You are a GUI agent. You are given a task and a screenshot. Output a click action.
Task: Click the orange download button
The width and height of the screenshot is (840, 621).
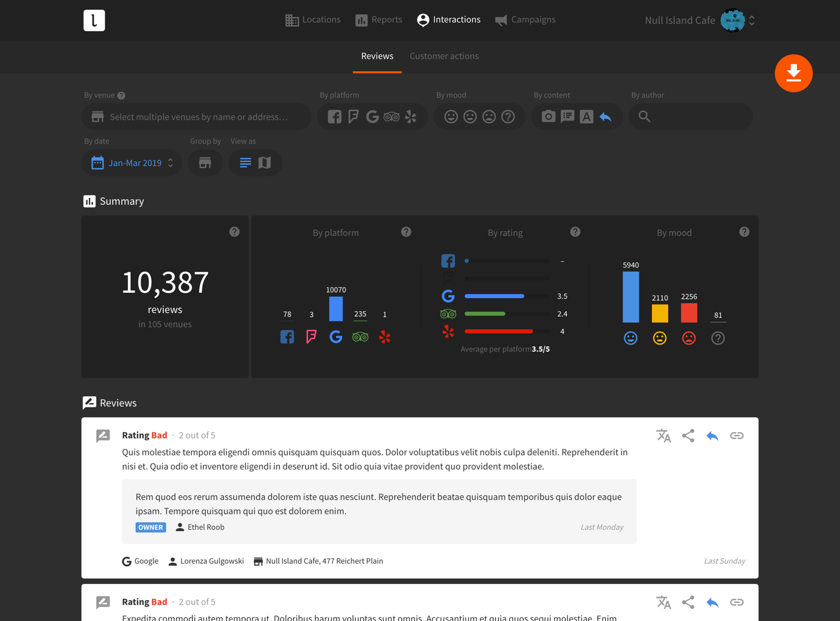click(x=793, y=73)
